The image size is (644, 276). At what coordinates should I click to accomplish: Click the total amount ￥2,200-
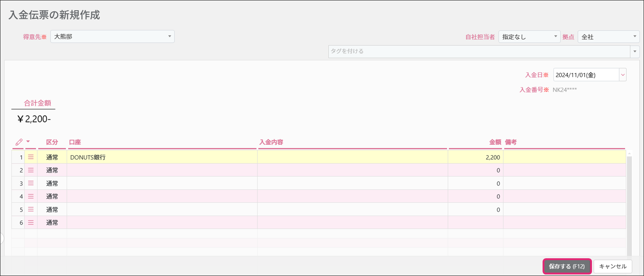click(34, 119)
